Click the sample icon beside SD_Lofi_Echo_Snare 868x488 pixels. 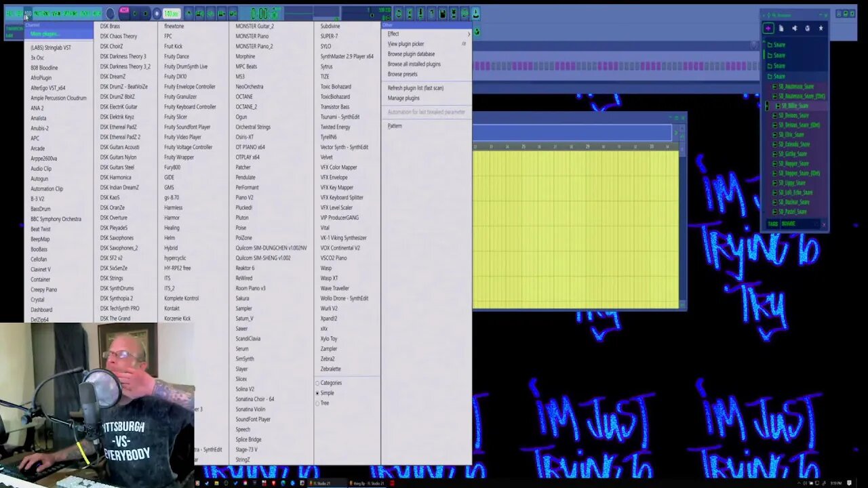pyautogui.click(x=774, y=192)
